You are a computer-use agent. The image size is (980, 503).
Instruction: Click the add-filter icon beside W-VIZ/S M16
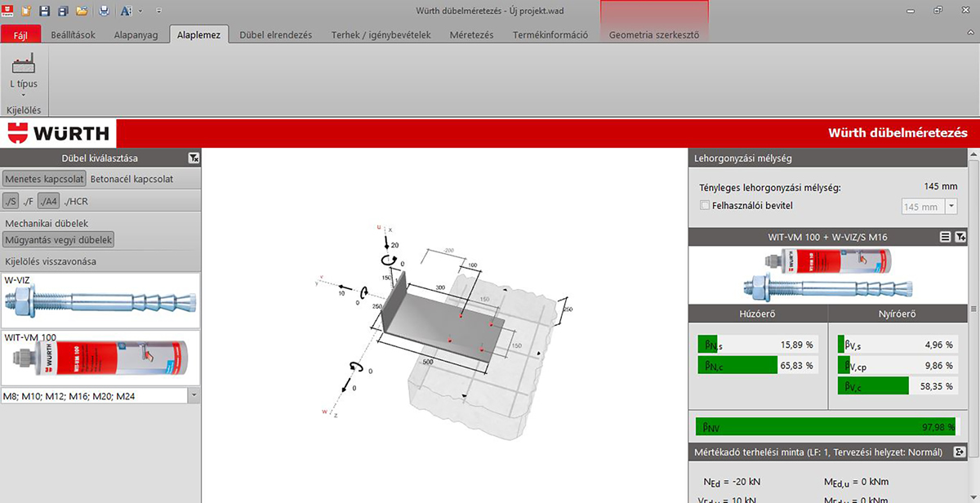tap(960, 237)
